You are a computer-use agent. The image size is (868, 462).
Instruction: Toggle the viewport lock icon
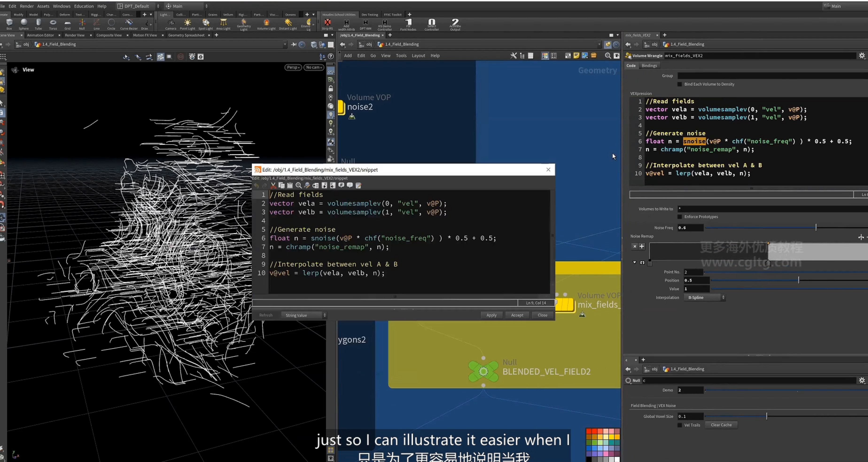[x=331, y=89]
